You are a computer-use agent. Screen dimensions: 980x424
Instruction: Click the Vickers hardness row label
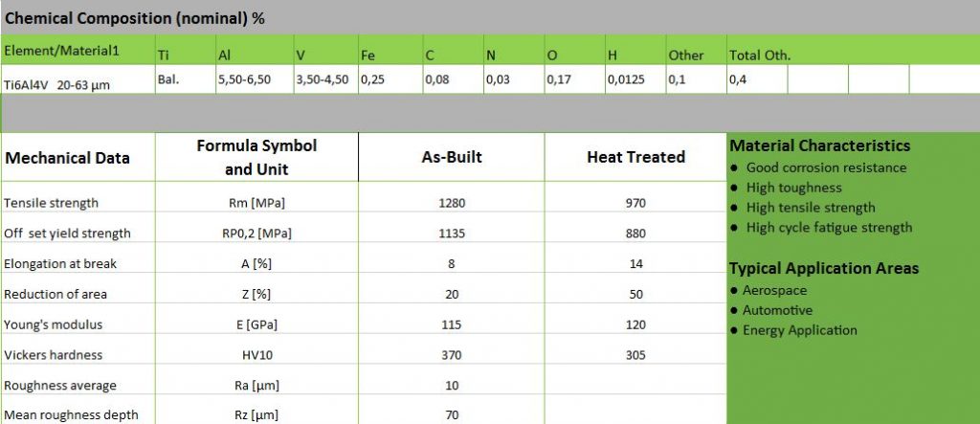pyautogui.click(x=54, y=354)
